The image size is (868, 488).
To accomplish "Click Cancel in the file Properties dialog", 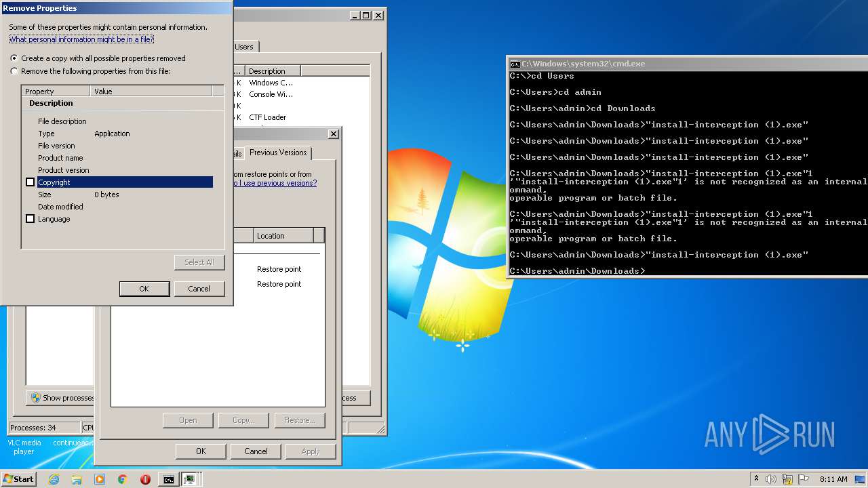I will click(x=256, y=451).
